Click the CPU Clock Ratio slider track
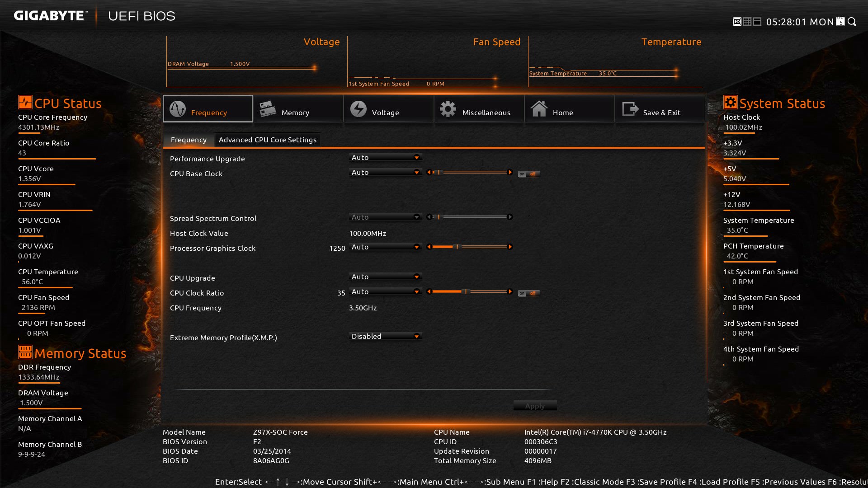The width and height of the screenshot is (868, 488). coord(469,291)
